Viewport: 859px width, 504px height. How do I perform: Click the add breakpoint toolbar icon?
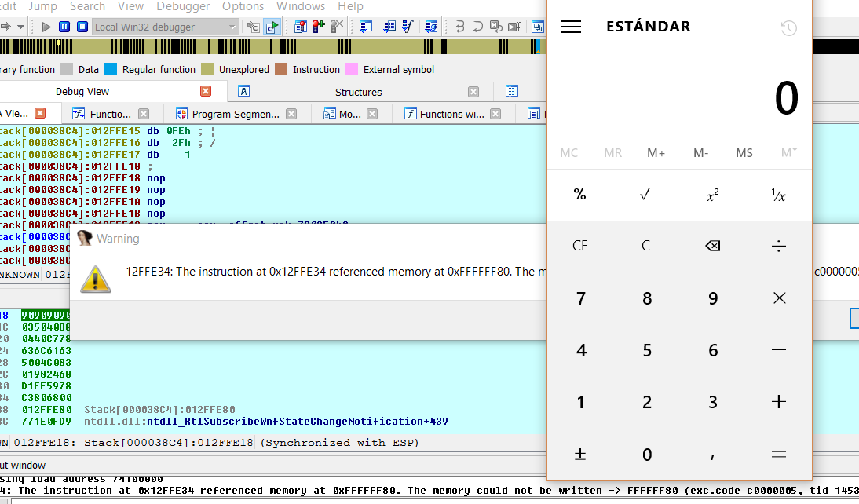coord(319,27)
